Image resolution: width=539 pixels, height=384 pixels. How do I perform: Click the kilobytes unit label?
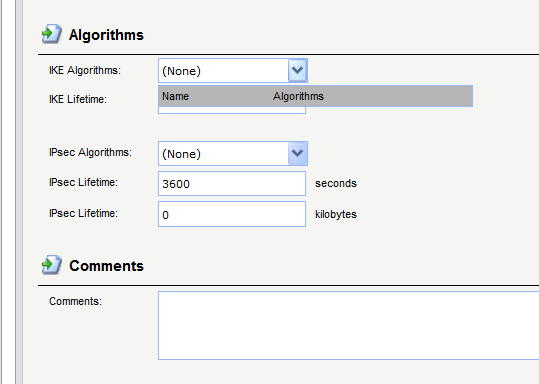click(x=336, y=215)
